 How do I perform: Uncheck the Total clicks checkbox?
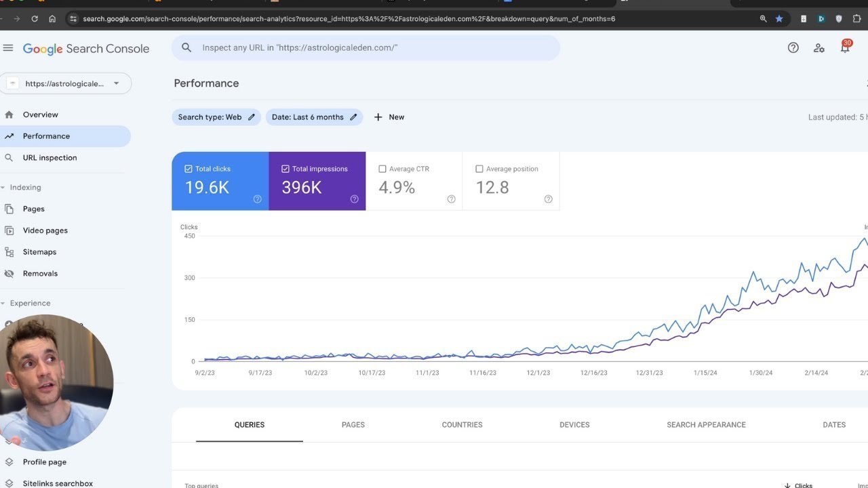(x=189, y=169)
